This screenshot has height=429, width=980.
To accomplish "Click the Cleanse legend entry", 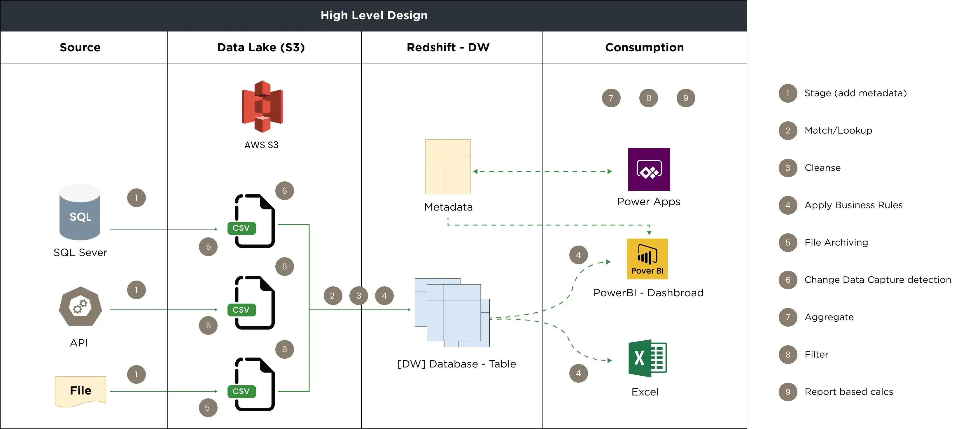I will (x=822, y=168).
